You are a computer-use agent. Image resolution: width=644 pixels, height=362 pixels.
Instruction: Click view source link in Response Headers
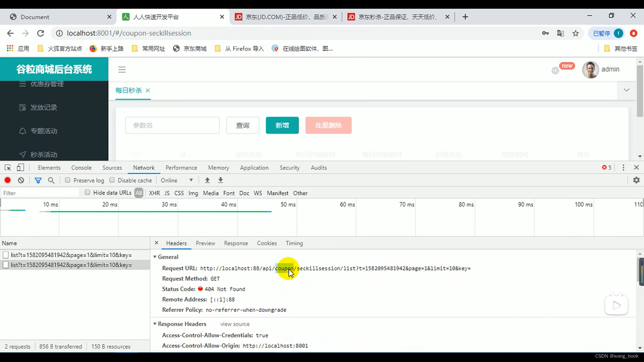coord(235,324)
